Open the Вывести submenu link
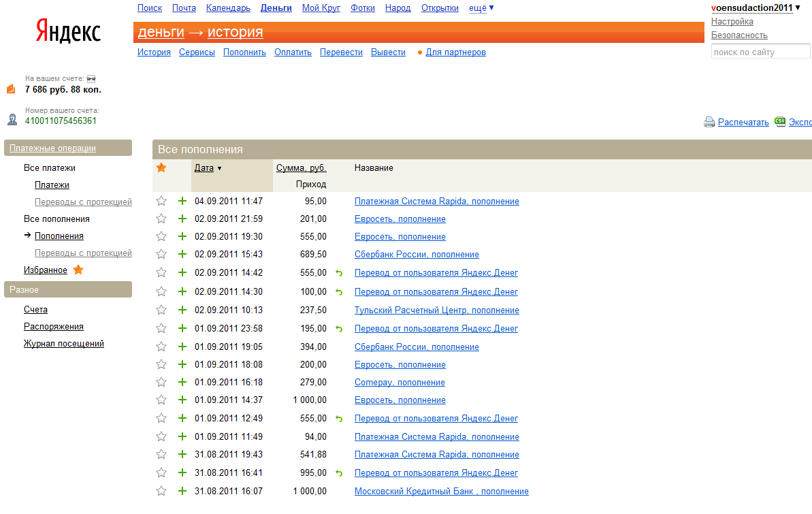This screenshot has width=812, height=514. click(x=388, y=52)
